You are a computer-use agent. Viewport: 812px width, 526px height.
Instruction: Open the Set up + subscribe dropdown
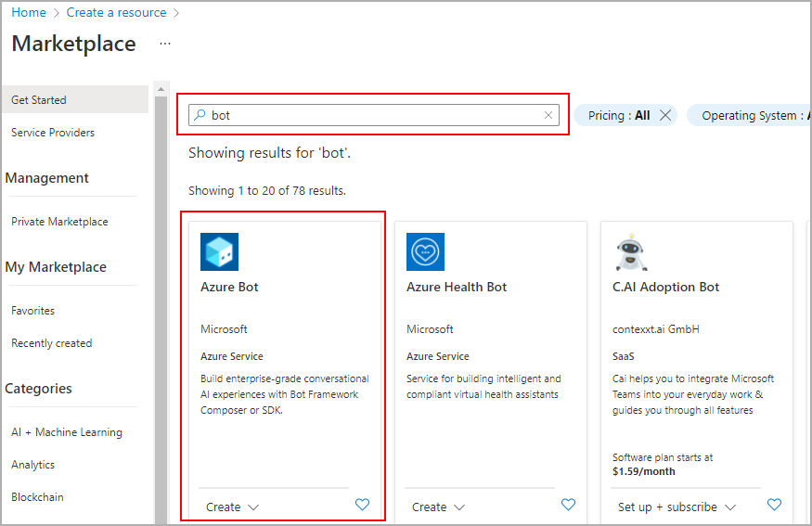point(677,507)
